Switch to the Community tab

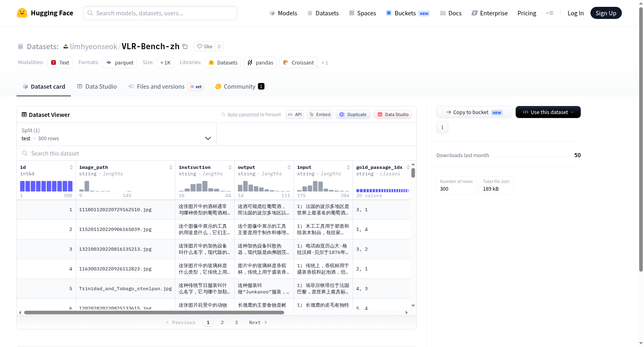click(x=239, y=87)
